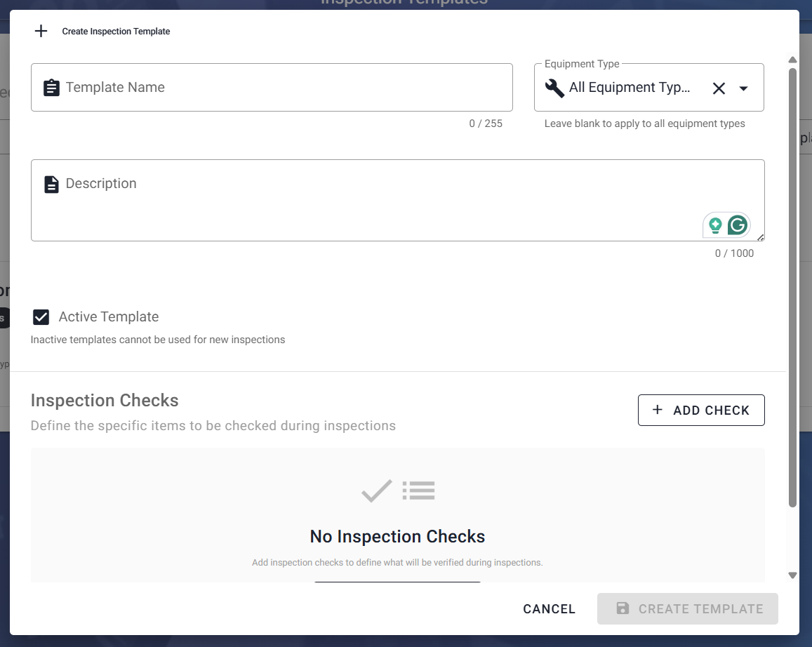
Task: Click the dialog scrollbar up arrow
Action: (x=792, y=60)
